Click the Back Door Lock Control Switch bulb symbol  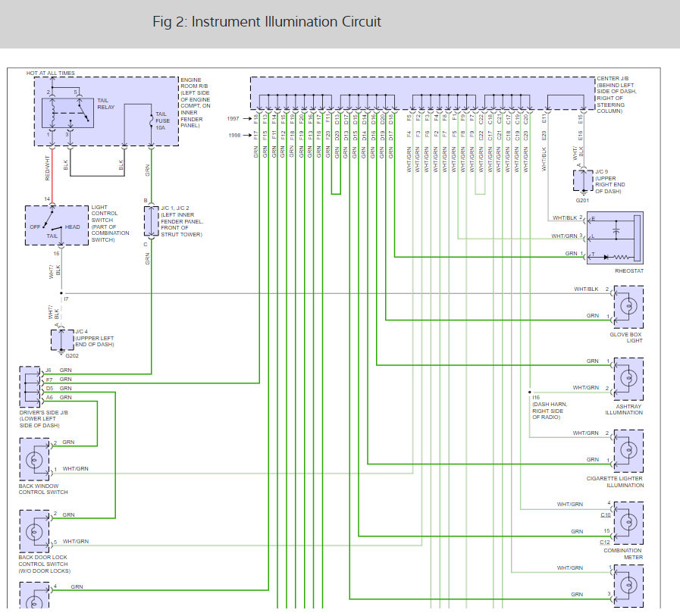click(34, 531)
